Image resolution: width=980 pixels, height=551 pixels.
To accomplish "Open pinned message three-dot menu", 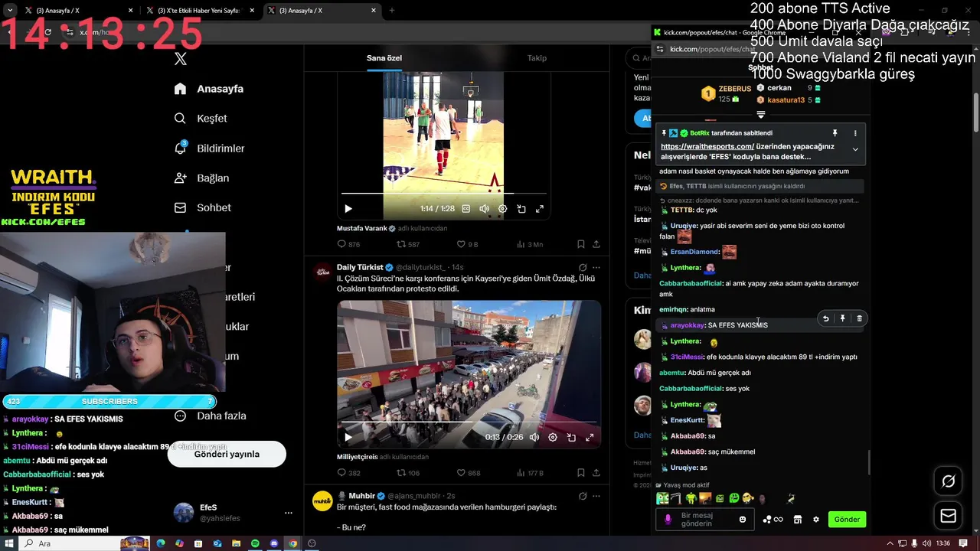I will [x=855, y=133].
